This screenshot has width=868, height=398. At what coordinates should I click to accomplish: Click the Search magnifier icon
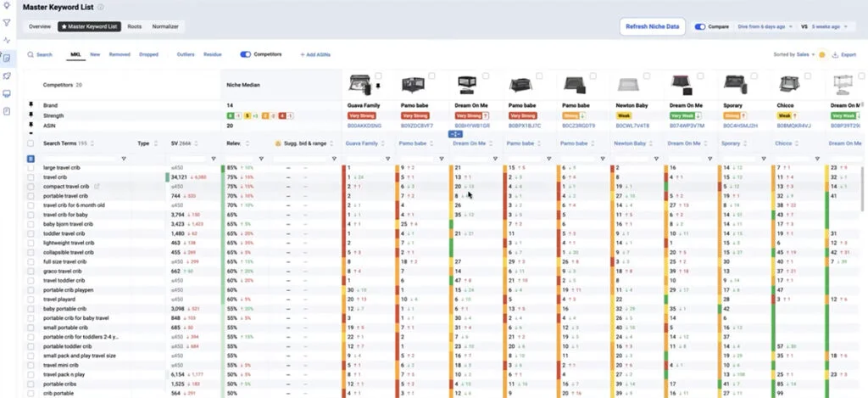point(31,55)
